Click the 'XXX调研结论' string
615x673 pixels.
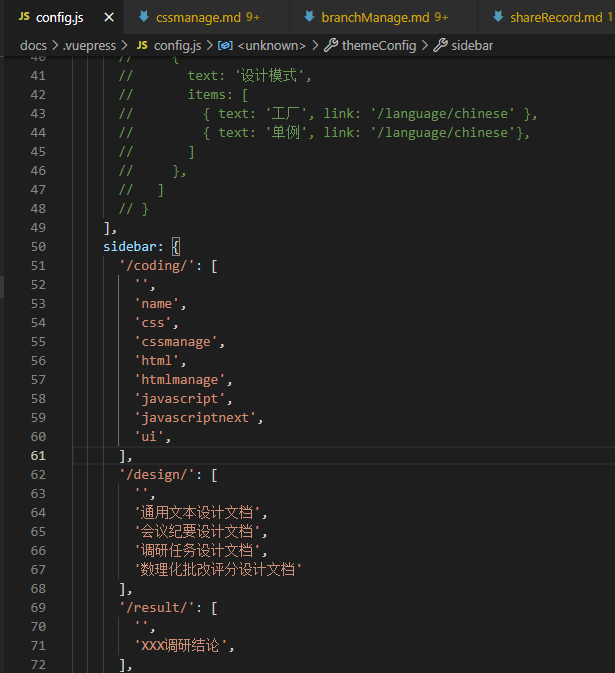181,646
